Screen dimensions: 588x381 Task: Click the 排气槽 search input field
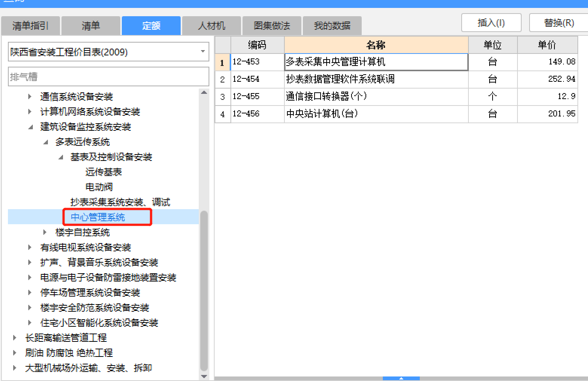(x=109, y=77)
